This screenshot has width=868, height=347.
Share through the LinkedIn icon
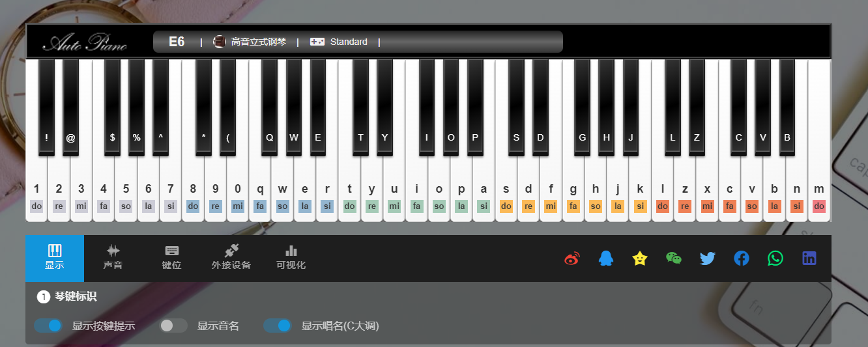pyautogui.click(x=809, y=258)
